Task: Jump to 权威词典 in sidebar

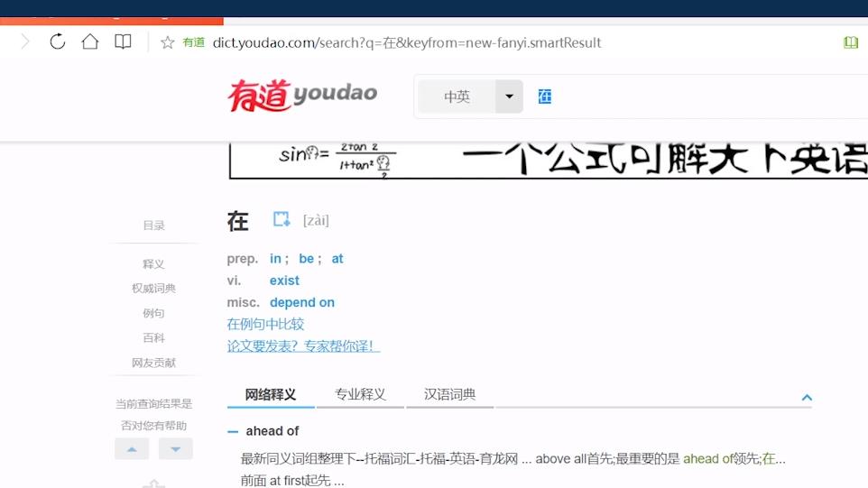Action: click(153, 289)
